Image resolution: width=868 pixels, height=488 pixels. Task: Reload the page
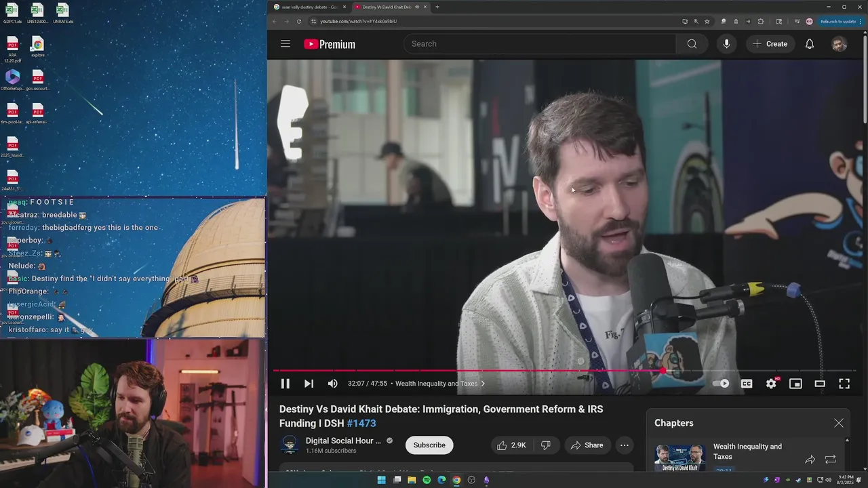[299, 21]
